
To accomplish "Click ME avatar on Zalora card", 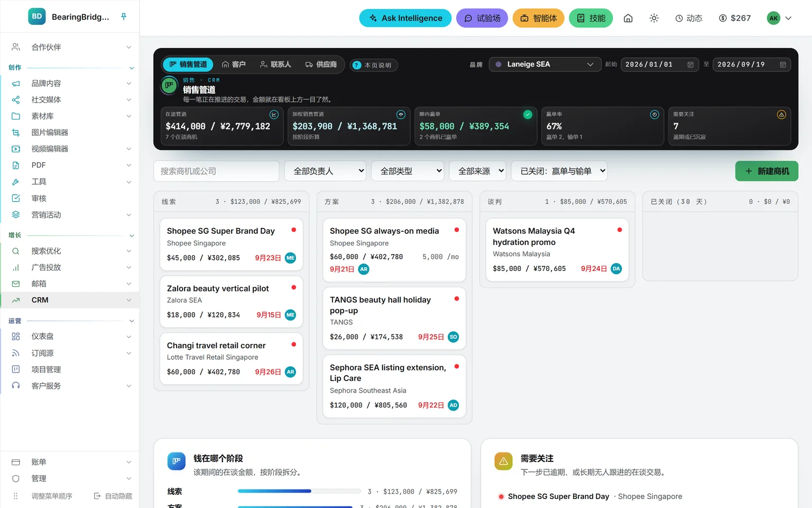I will (290, 315).
